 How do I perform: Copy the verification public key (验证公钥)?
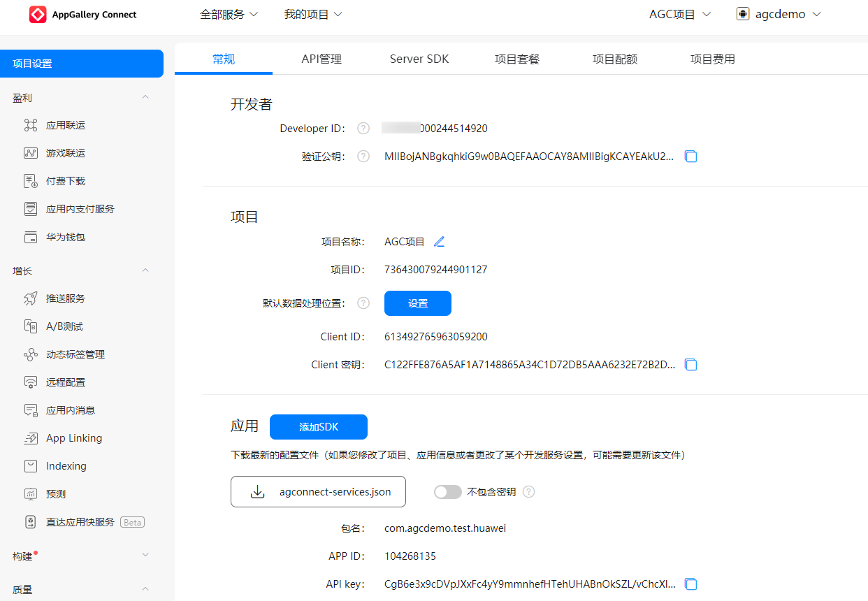(x=690, y=157)
